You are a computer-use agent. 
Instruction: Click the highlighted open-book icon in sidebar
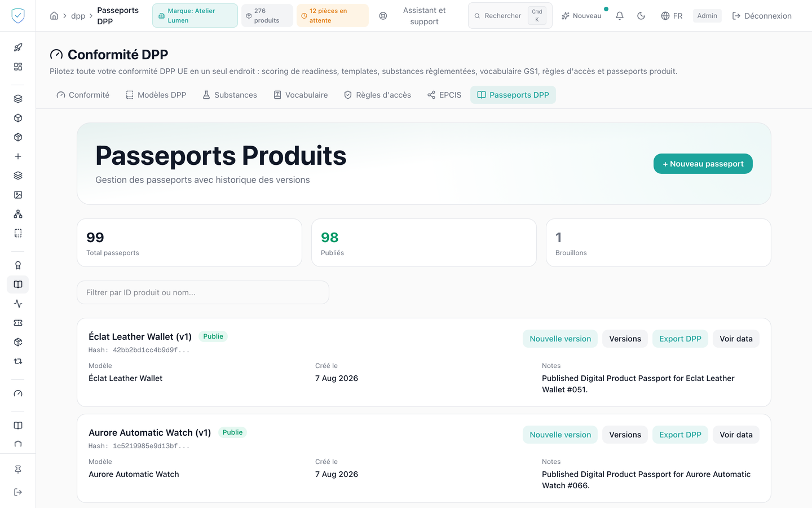tap(18, 284)
